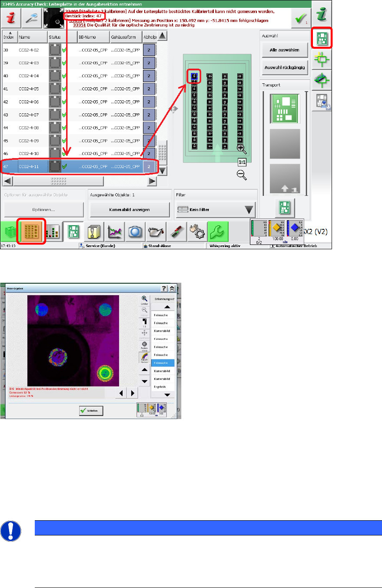Click the blue-highlighted component on board preview
The image size is (382, 588).
(x=195, y=76)
